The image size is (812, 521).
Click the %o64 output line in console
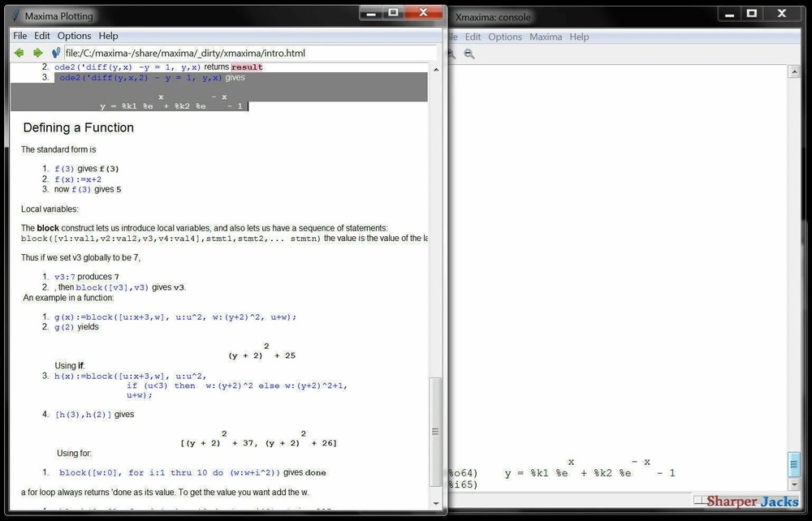click(x=561, y=469)
